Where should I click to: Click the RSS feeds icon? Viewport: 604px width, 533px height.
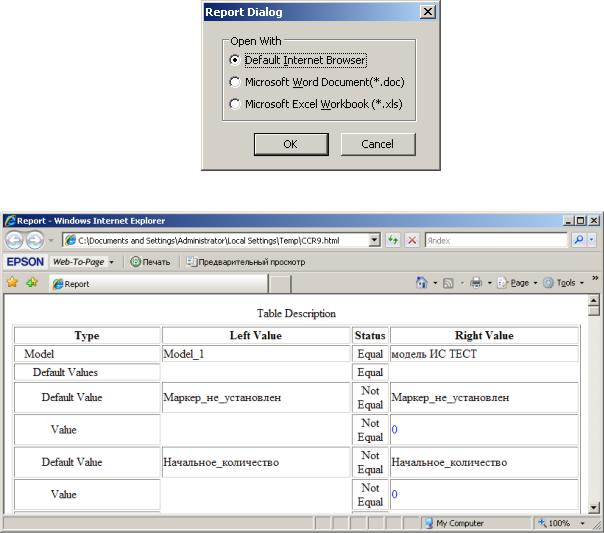[448, 283]
